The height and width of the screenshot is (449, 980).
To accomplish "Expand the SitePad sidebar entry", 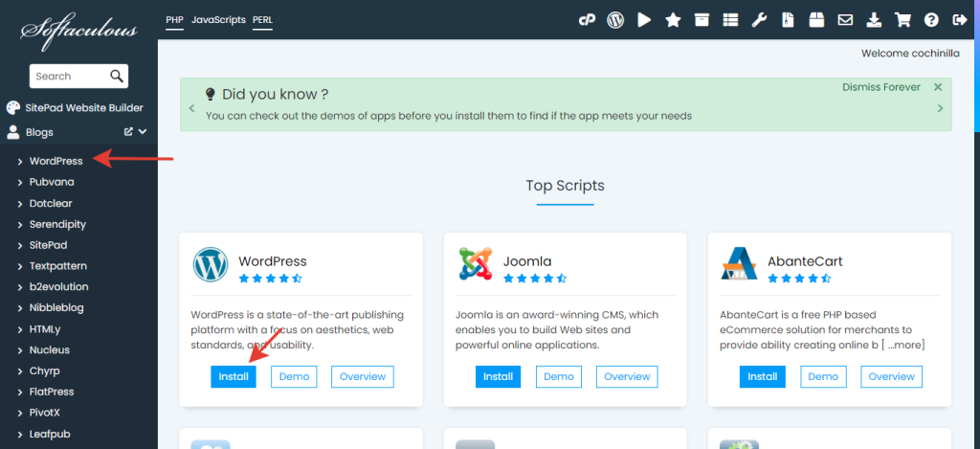I will 21,246.
